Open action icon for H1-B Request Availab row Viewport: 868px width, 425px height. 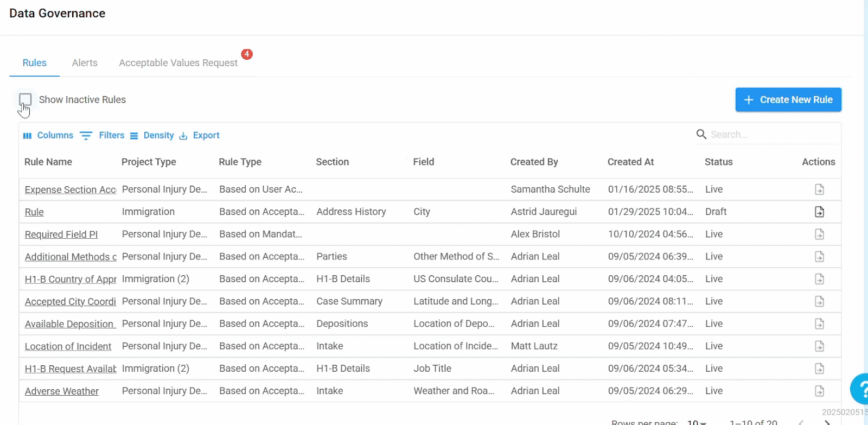click(x=819, y=369)
